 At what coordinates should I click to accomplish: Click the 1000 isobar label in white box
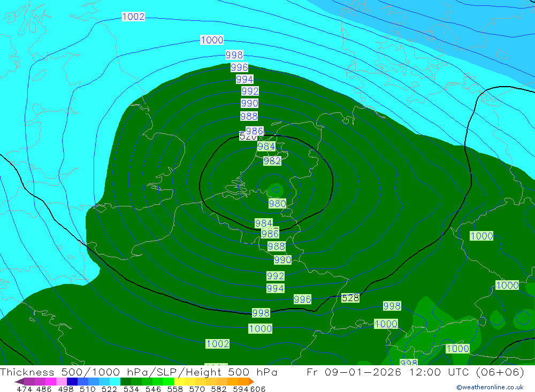212,40
